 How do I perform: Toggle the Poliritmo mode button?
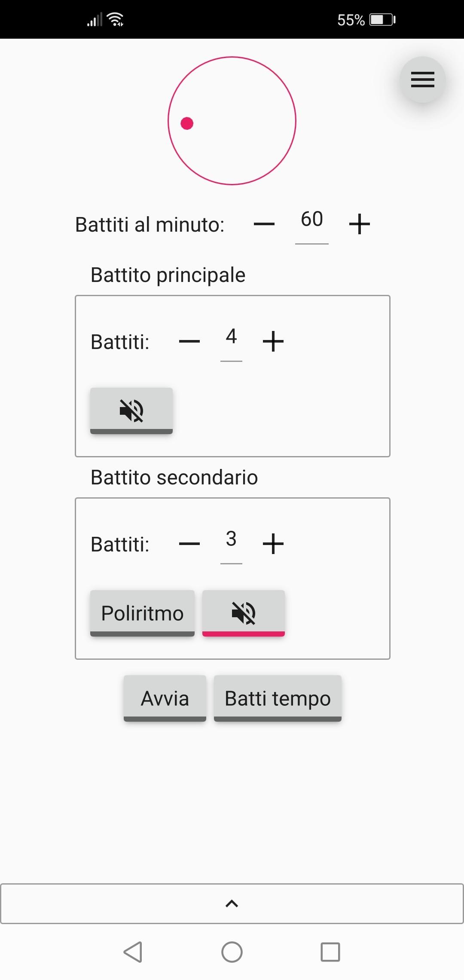(x=142, y=613)
